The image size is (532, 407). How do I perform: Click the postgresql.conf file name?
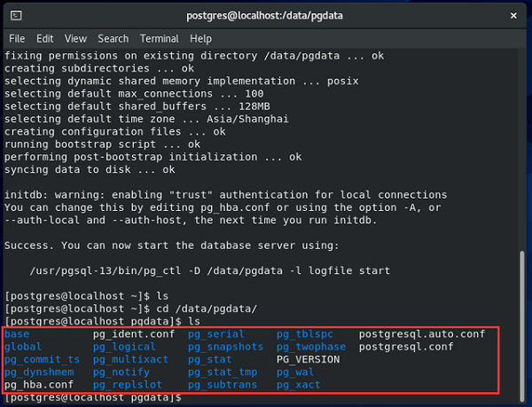point(406,347)
